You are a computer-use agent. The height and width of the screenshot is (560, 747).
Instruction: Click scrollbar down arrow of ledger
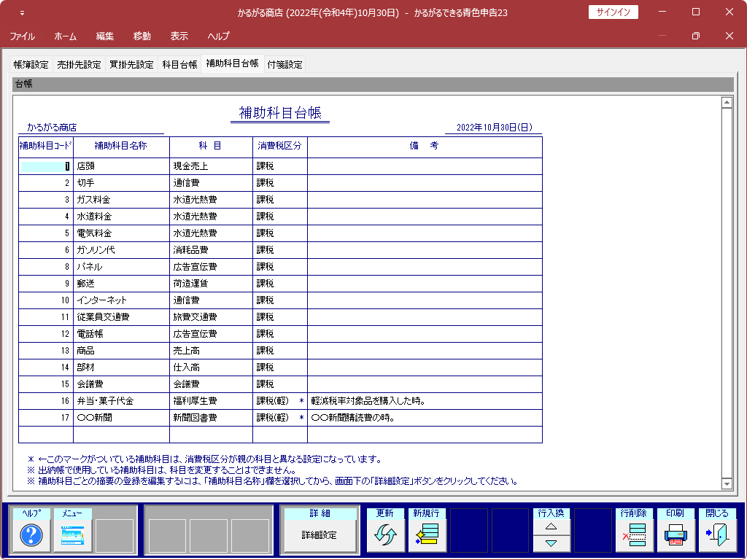coord(727,484)
